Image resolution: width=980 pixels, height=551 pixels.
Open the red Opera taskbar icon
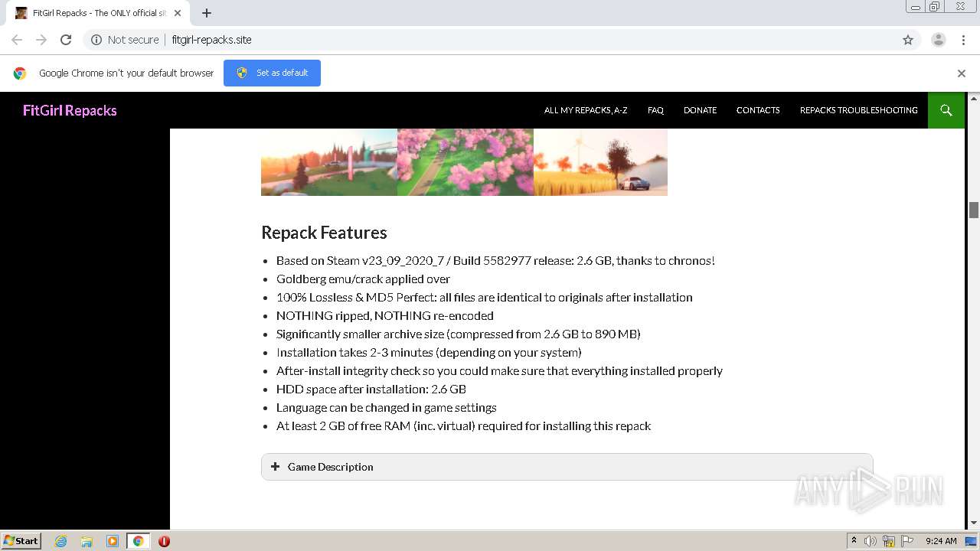(164, 541)
